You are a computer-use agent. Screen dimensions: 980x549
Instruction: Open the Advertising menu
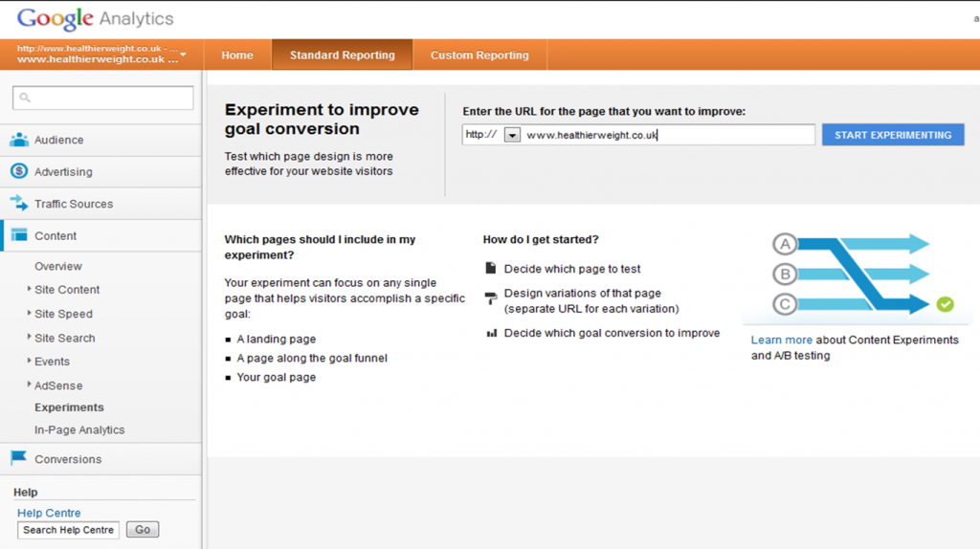coord(100,172)
